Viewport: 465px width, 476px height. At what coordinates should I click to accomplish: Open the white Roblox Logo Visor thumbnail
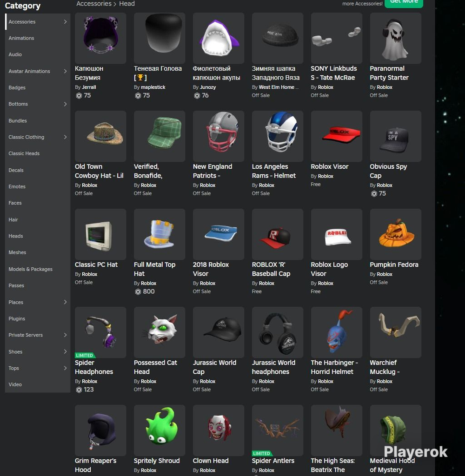336,234
